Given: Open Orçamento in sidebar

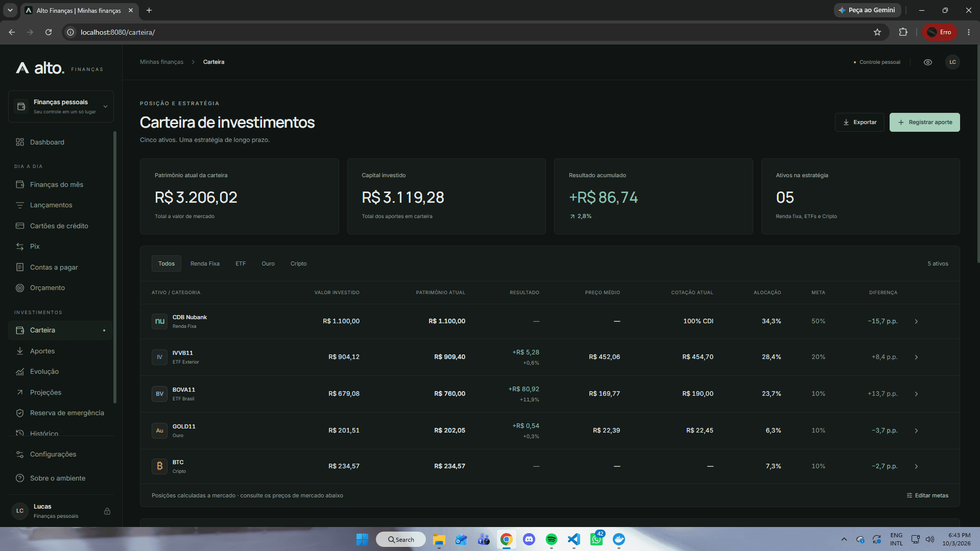Looking at the screenshot, I should click(x=60, y=288).
